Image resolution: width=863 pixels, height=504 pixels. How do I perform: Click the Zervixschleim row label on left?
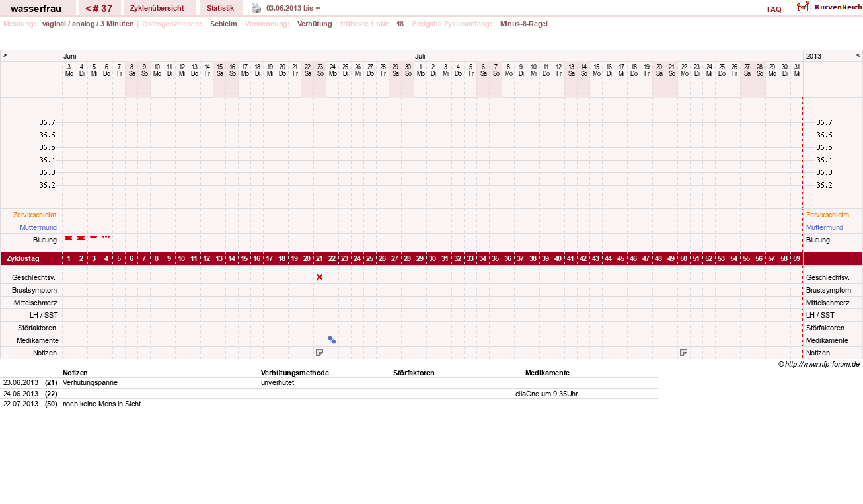coord(34,215)
